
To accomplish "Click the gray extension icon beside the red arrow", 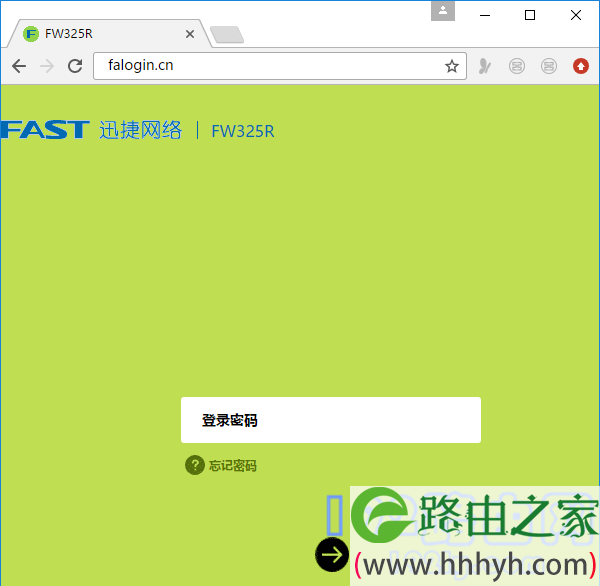I will pyautogui.click(x=549, y=66).
